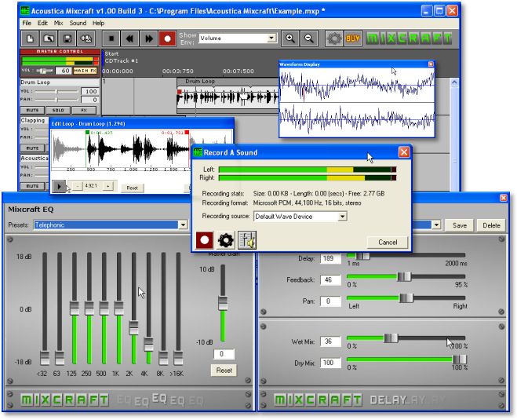Solo the Drum Loop track

coord(56,110)
